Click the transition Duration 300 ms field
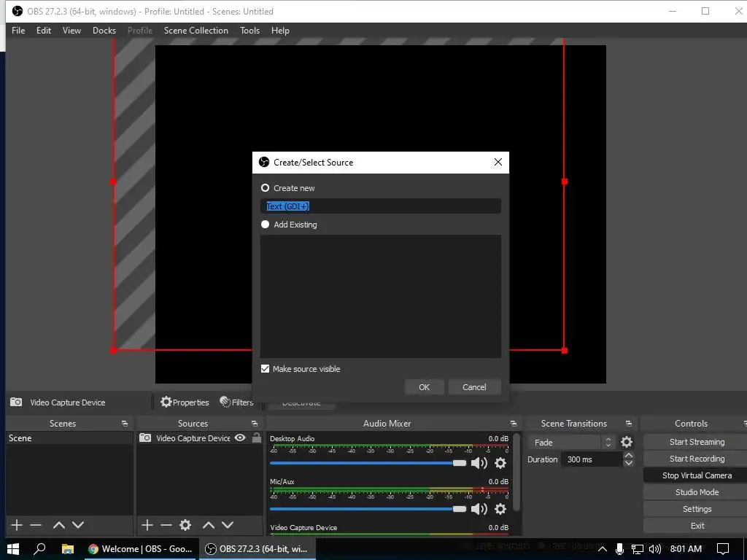 pos(592,459)
